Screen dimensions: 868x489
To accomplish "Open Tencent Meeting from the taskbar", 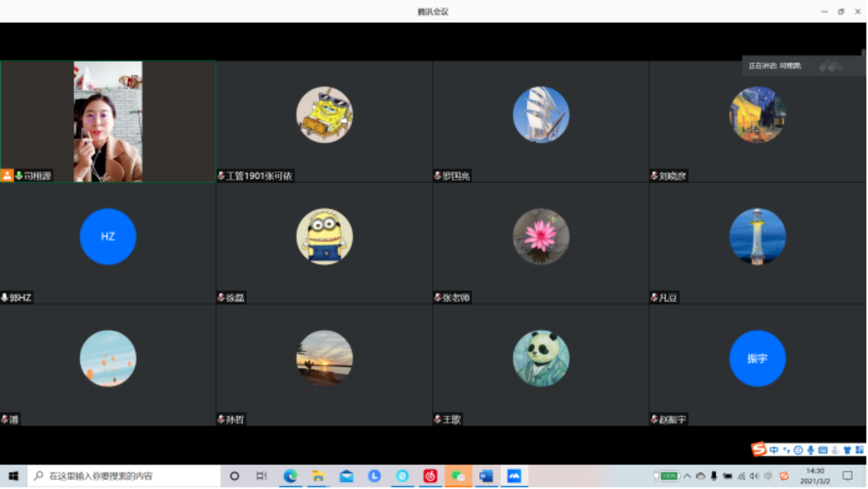I will [x=514, y=476].
